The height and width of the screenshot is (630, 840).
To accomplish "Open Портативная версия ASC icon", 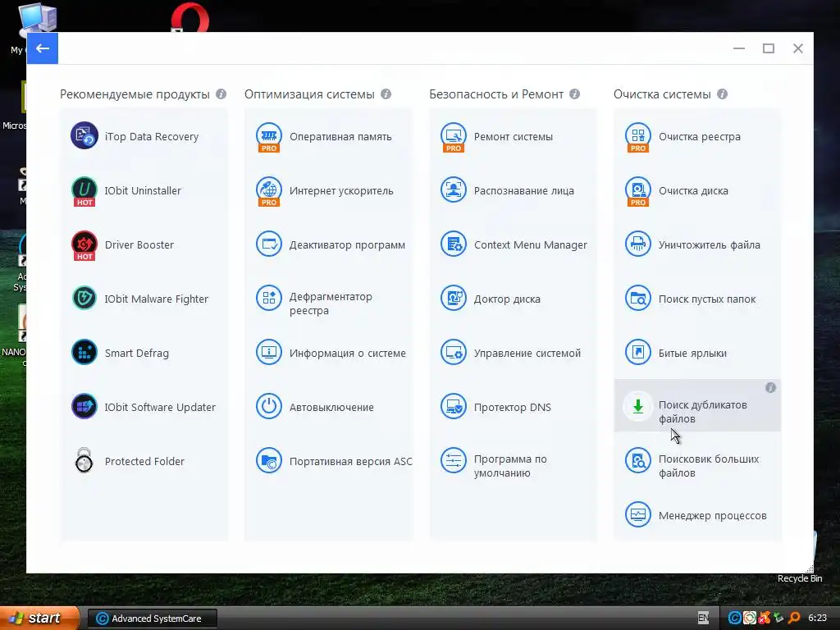I will pyautogui.click(x=268, y=461).
